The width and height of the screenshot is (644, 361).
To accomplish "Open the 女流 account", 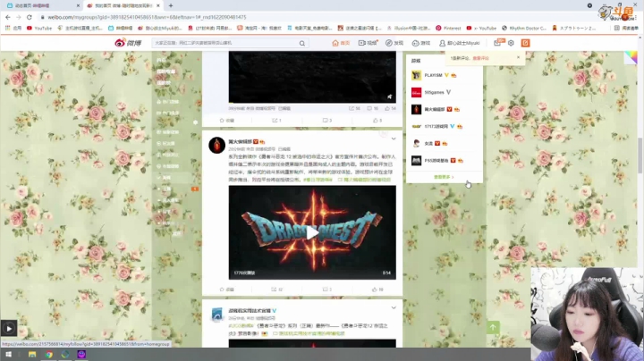I will click(x=429, y=144).
